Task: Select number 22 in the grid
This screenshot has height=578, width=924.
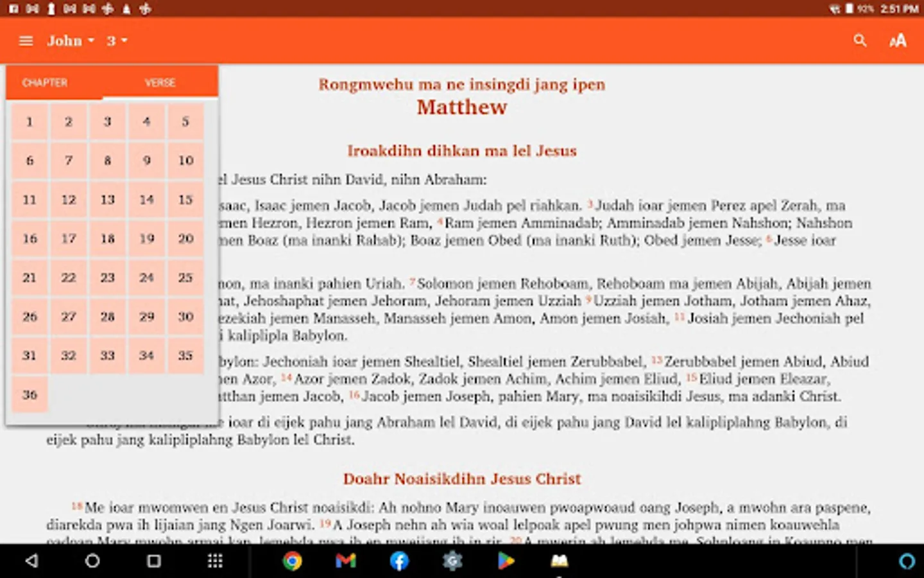Action: pyautogui.click(x=69, y=278)
